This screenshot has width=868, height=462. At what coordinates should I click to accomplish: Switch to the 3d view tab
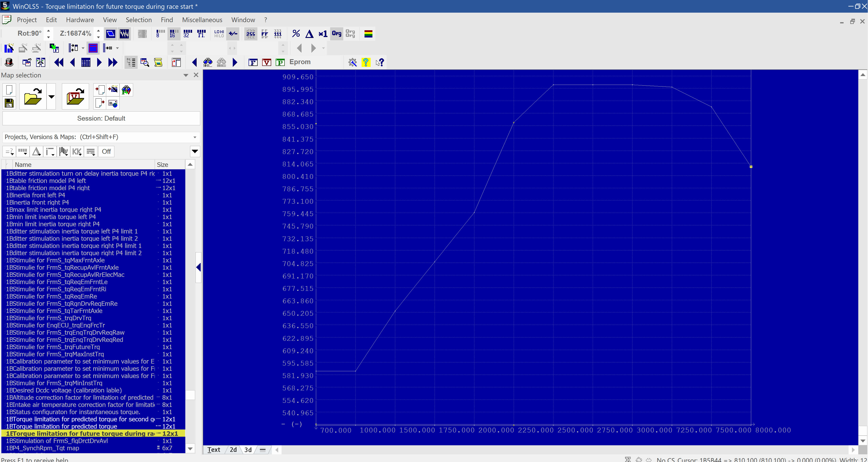(x=248, y=450)
